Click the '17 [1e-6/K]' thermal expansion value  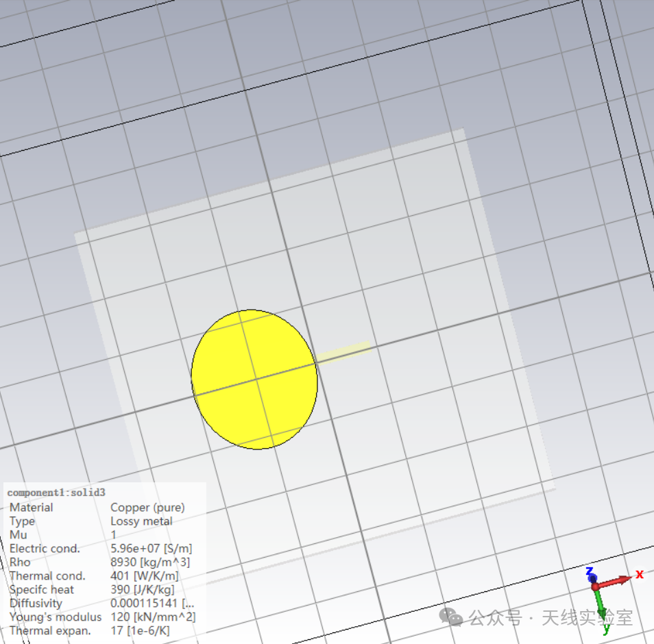pos(140,631)
